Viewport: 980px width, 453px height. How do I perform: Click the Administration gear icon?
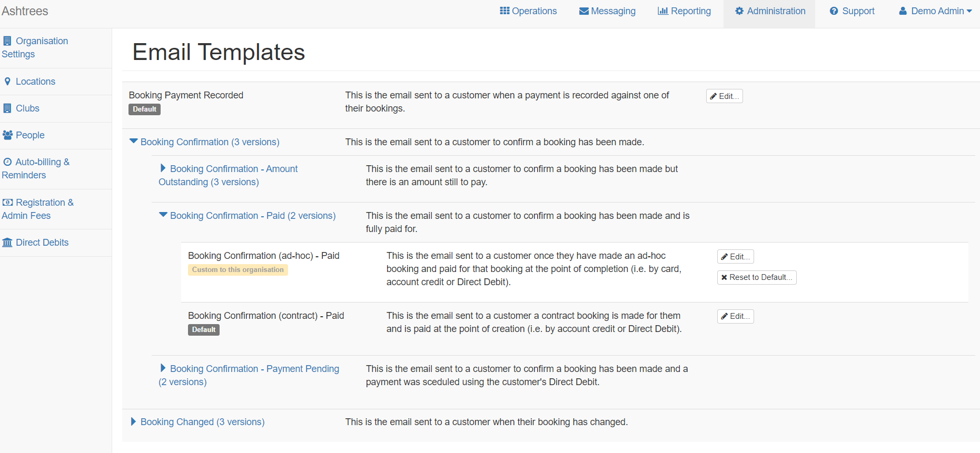(x=739, y=11)
